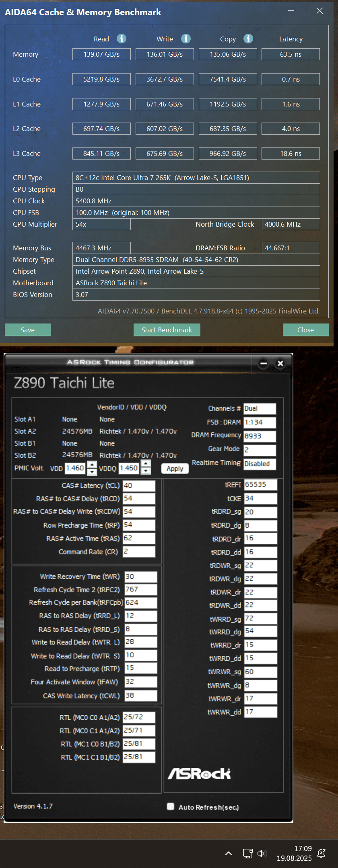This screenshot has height=868, width=338.
Task: Click the Copy info icon
Action: click(248, 39)
